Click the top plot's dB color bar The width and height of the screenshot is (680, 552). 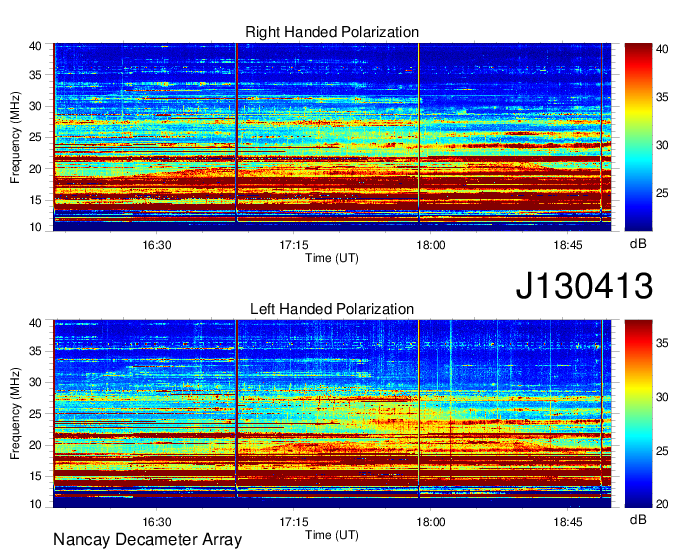(638, 137)
